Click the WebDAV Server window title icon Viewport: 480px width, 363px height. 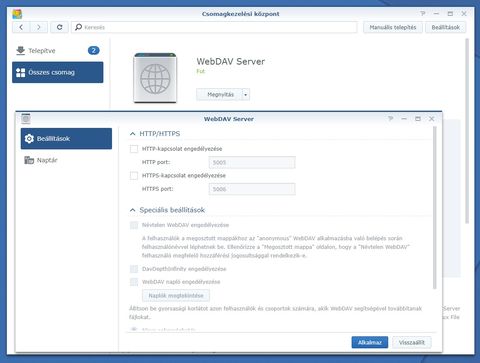[x=26, y=119]
